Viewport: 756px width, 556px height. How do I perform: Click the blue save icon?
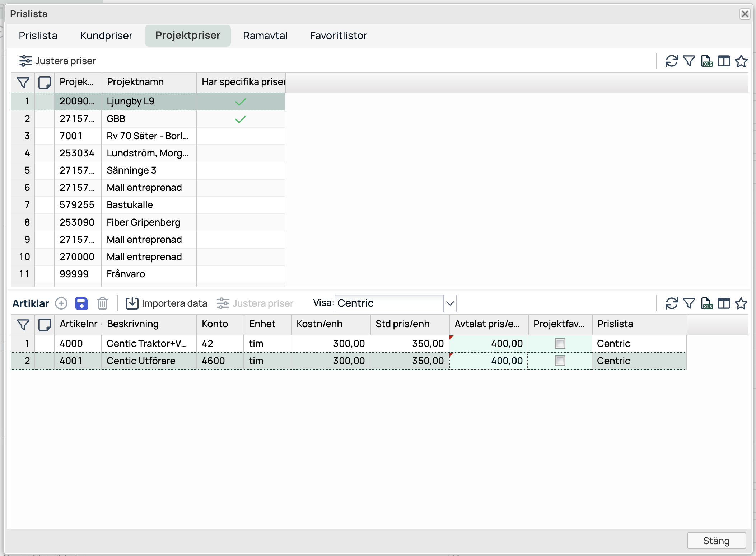coord(81,303)
